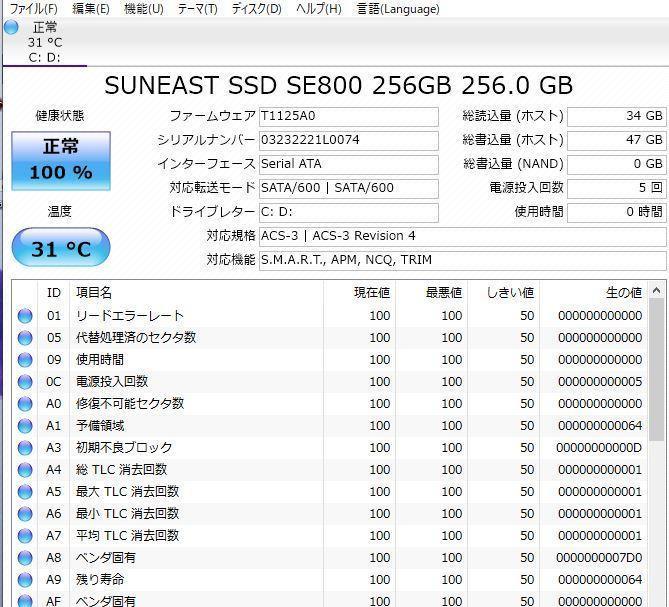This screenshot has width=669, height=607.
Task: Click the blue status orb for A7 平均 TLC 消去回数
Action: pos(25,535)
